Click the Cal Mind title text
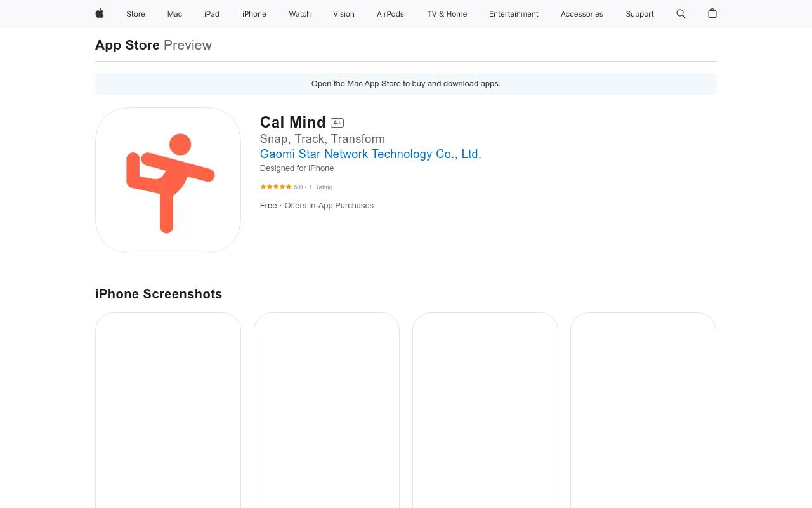 pos(293,123)
